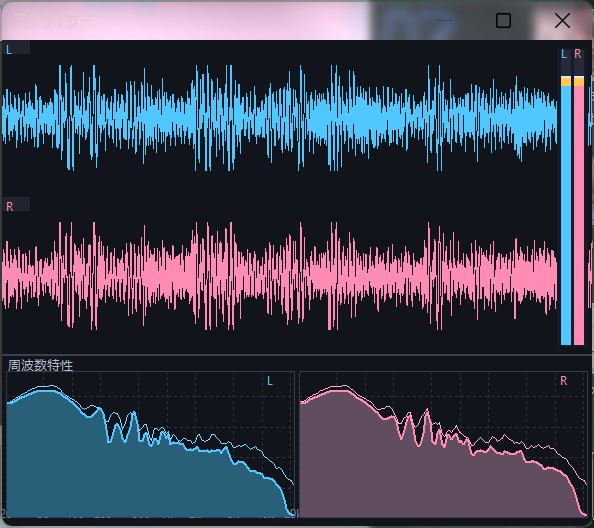Click the R channel waveform label

point(10,206)
